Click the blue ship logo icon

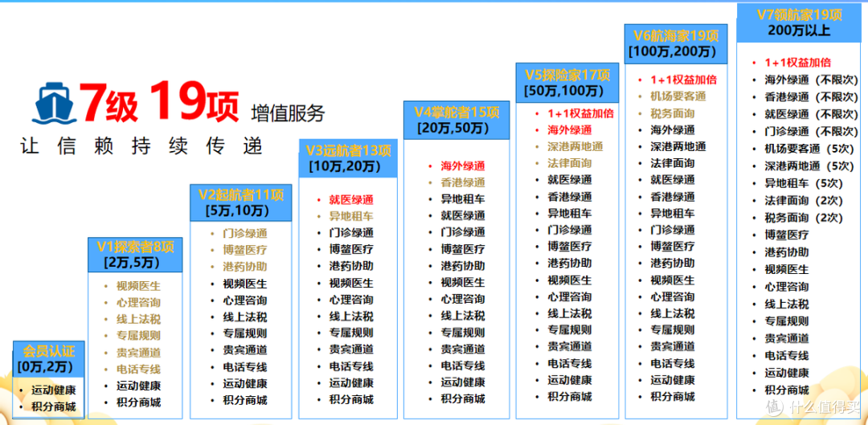[x=54, y=104]
